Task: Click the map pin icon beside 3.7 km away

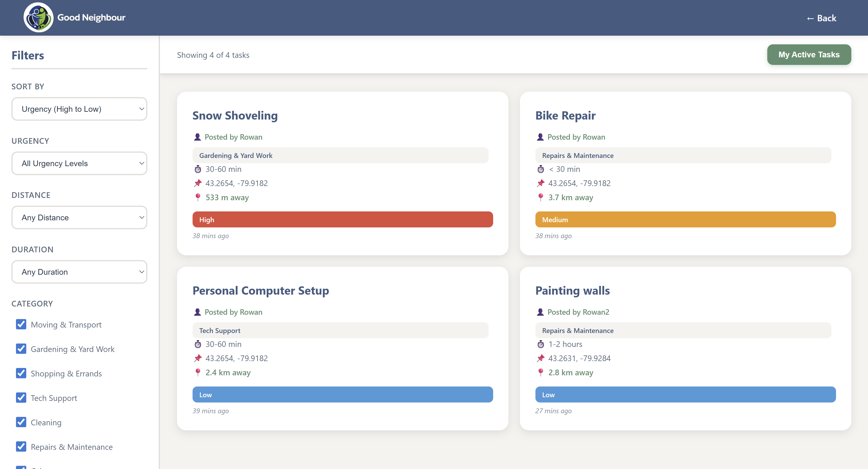Action: click(x=540, y=197)
